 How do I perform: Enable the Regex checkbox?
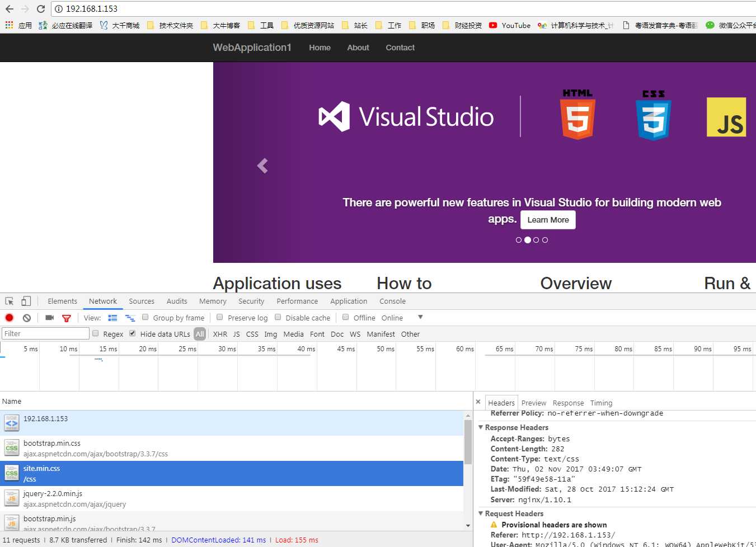[96, 333]
